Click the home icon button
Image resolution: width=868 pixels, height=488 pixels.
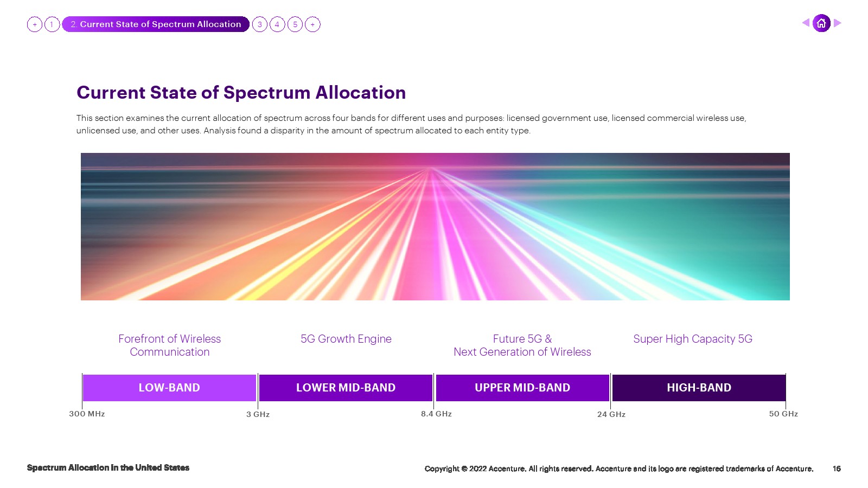(x=821, y=23)
